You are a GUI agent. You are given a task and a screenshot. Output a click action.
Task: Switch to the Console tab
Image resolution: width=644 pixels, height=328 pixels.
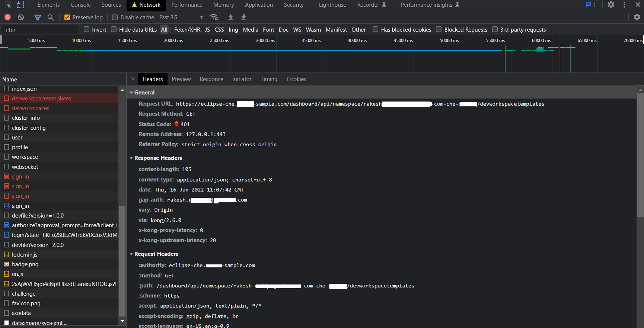point(81,5)
